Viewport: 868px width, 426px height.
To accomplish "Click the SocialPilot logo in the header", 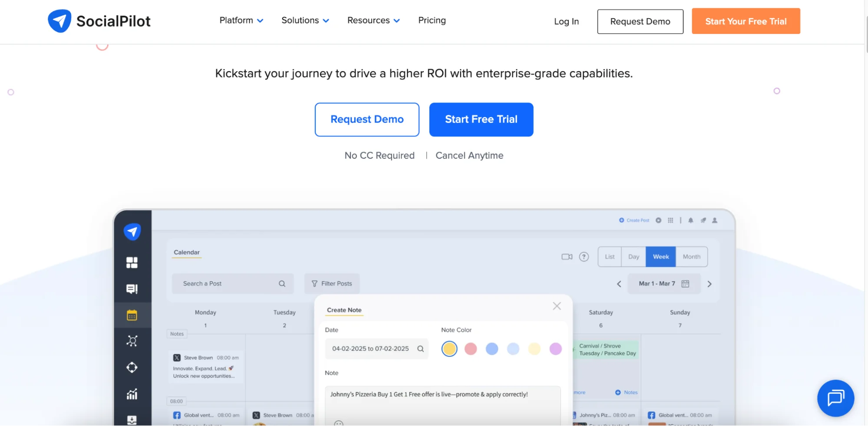I will [x=99, y=21].
